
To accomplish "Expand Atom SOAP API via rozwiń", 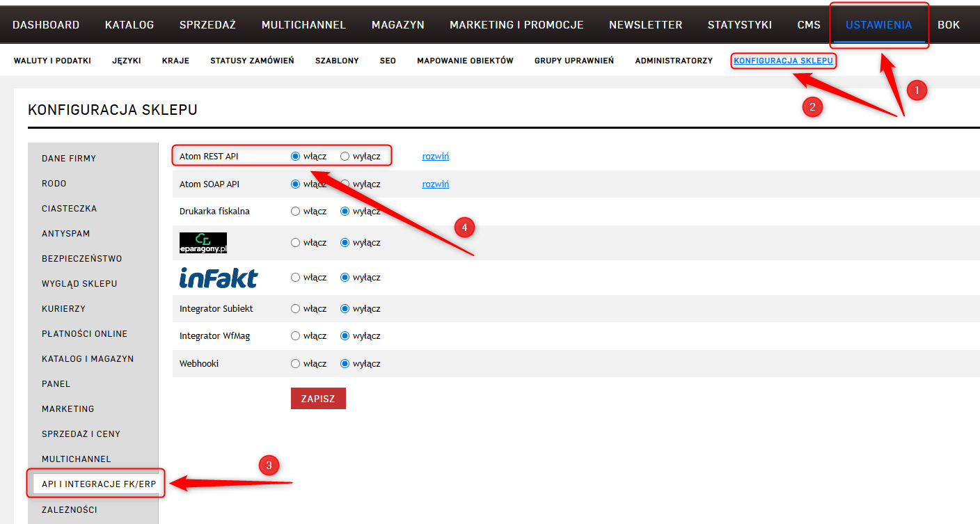I will (436, 184).
